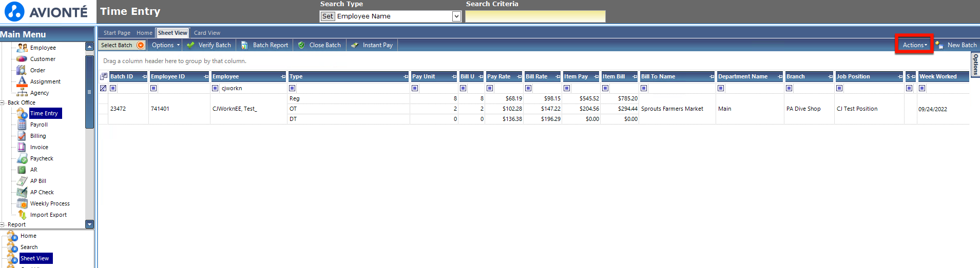Open the Assignment menu icon
This screenshot has width=980, height=268.
click(22, 81)
